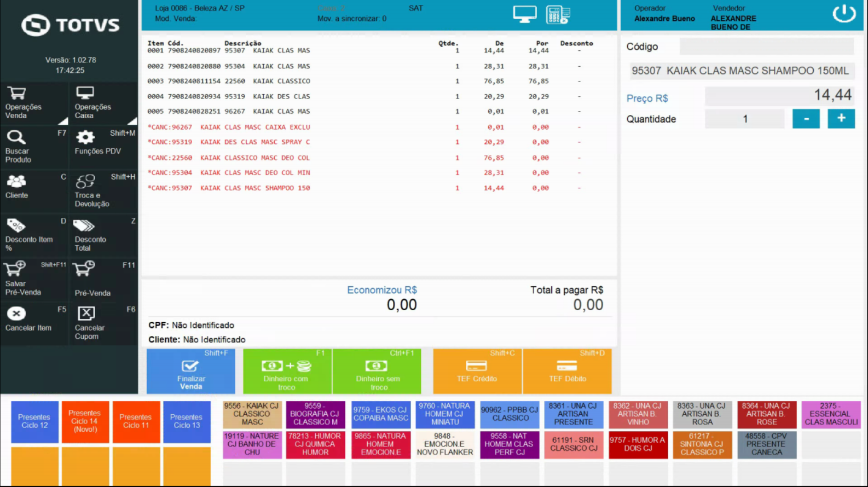Click the Código input field
868x487 pixels.
[767, 47]
